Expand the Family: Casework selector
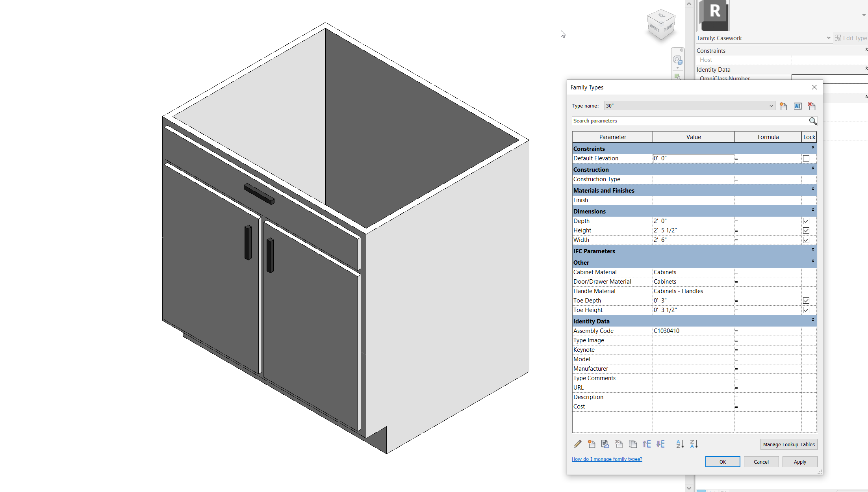Image resolution: width=868 pixels, height=492 pixels. [x=827, y=38]
